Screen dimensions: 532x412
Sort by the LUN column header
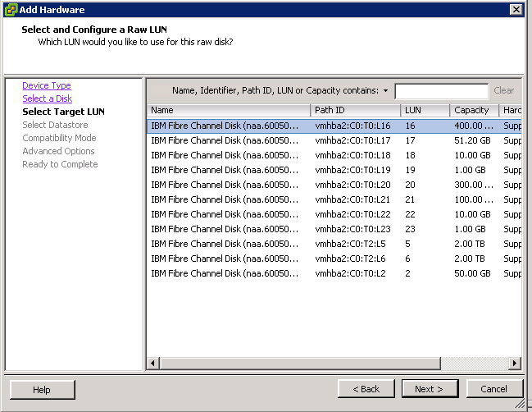pyautogui.click(x=425, y=111)
